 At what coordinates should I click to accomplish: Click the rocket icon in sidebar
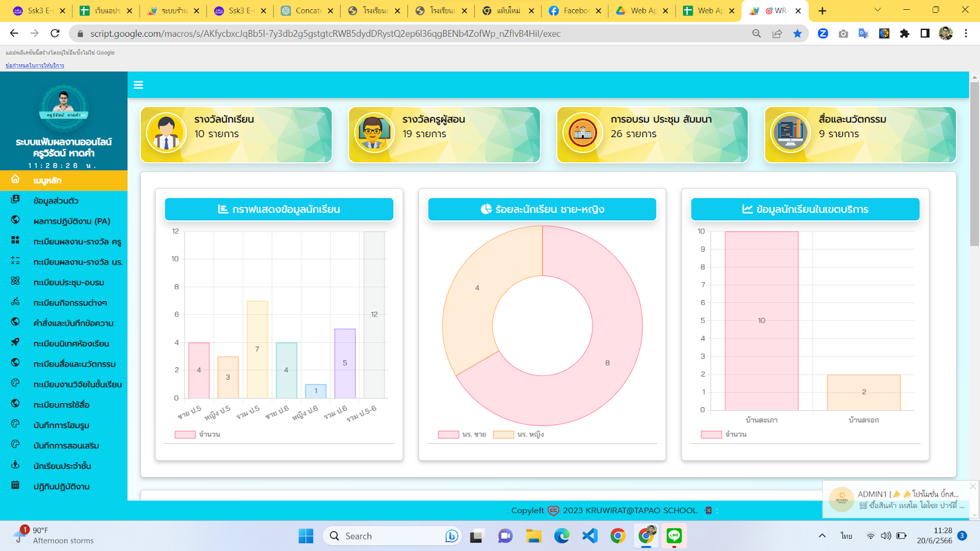coord(15,342)
